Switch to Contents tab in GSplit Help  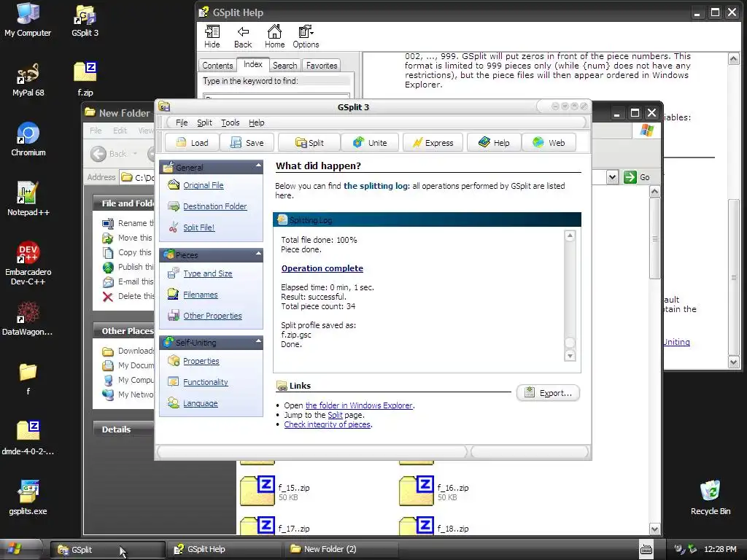pyautogui.click(x=217, y=66)
